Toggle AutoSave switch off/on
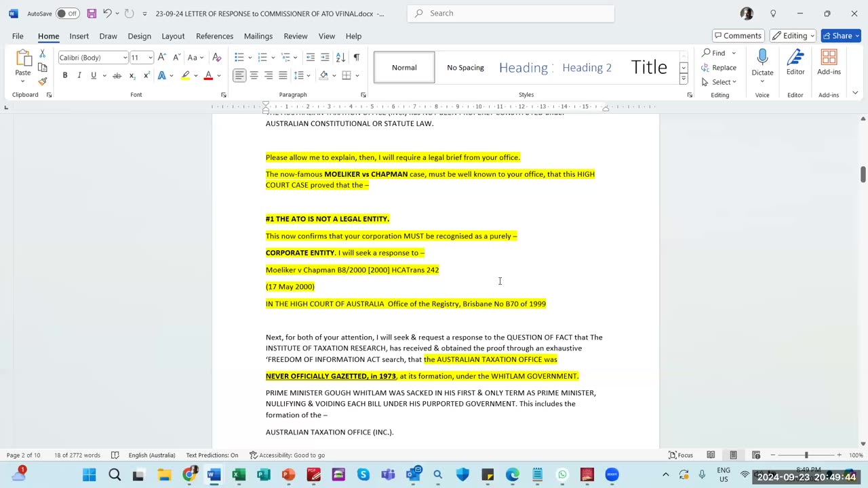Image resolution: width=868 pixels, height=488 pixels. point(67,14)
